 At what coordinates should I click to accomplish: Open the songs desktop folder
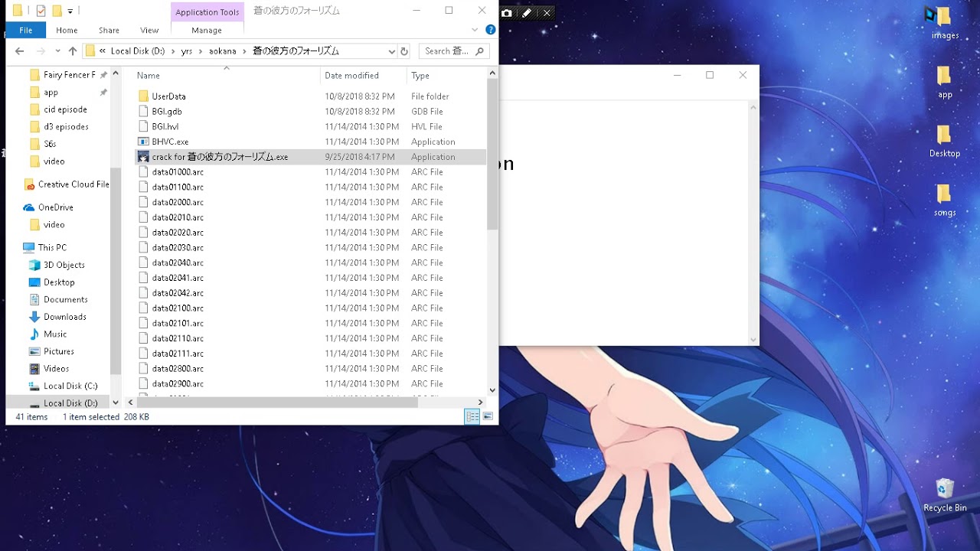(945, 201)
